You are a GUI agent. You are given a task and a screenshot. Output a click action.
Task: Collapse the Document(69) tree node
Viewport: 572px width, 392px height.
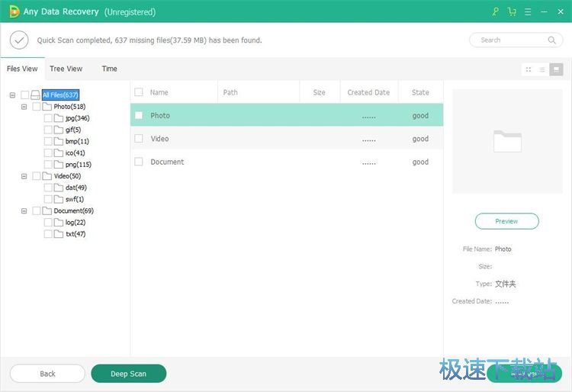click(24, 210)
